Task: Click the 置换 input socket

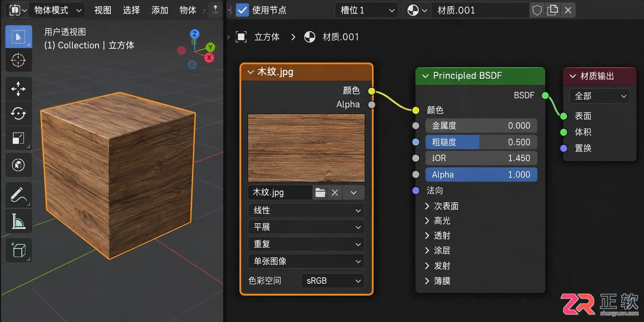Action: coord(564,148)
